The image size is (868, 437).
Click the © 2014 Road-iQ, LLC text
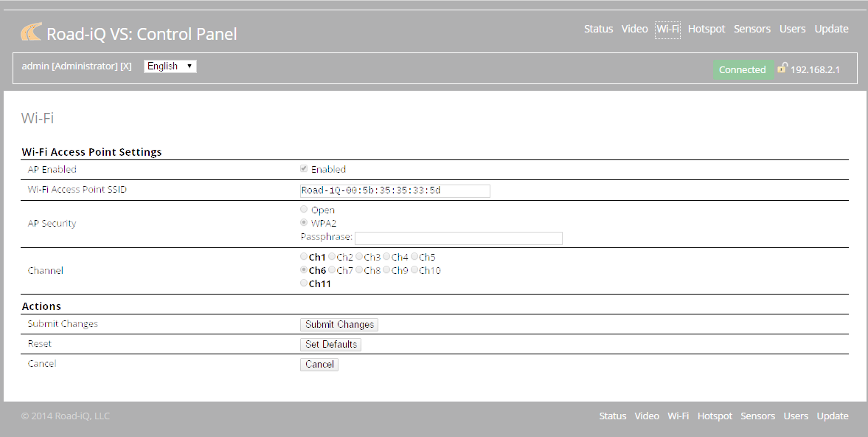click(x=66, y=416)
